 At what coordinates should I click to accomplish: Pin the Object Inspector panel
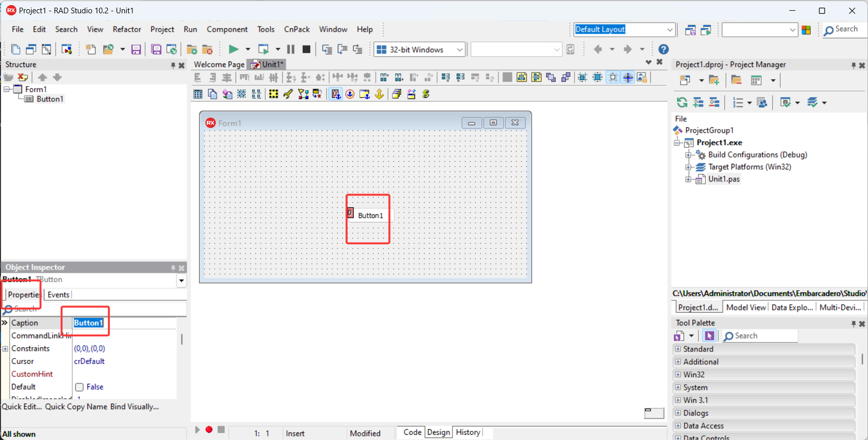(x=173, y=268)
